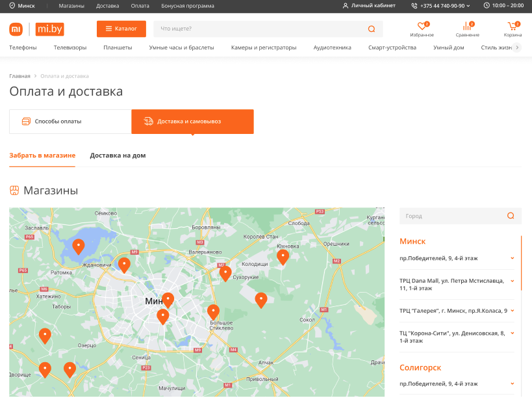Image resolution: width=532 pixels, height=409 pixels.
Task: Open the phone number dropdown in header
Action: coord(442,5)
